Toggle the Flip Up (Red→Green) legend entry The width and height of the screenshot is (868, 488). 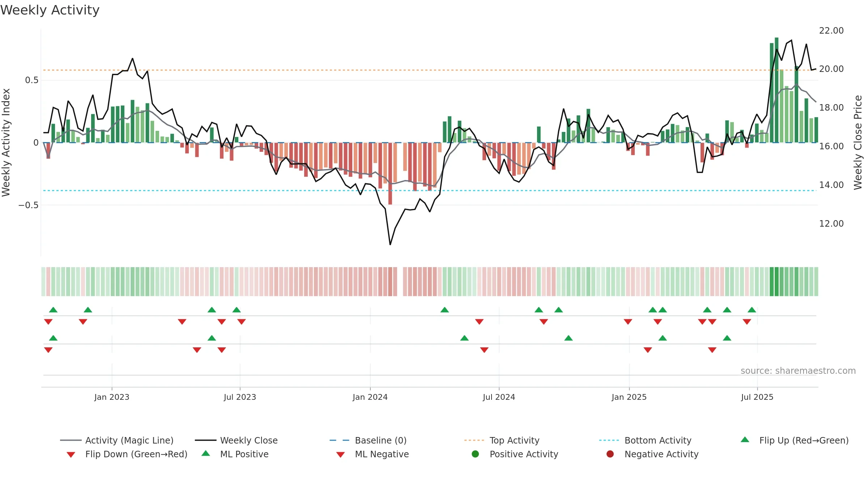point(794,440)
